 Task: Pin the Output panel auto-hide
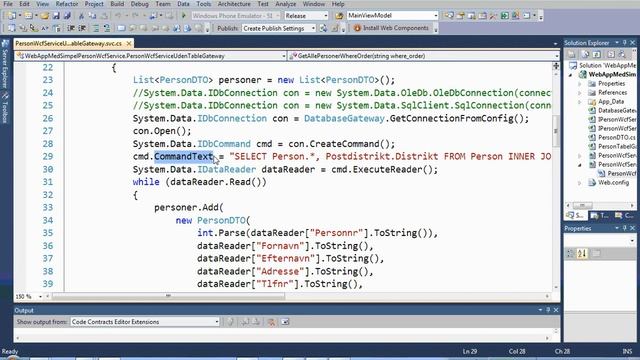point(548,310)
